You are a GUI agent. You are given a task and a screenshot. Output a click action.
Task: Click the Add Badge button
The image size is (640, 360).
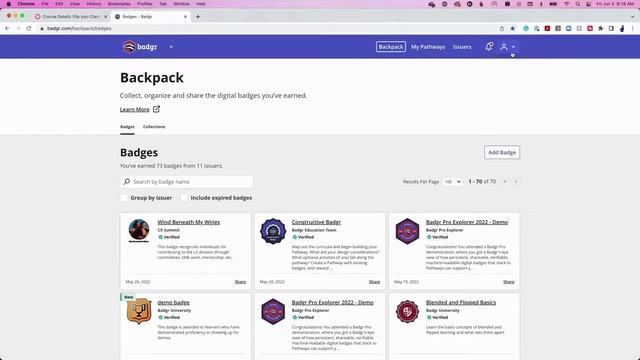(502, 152)
